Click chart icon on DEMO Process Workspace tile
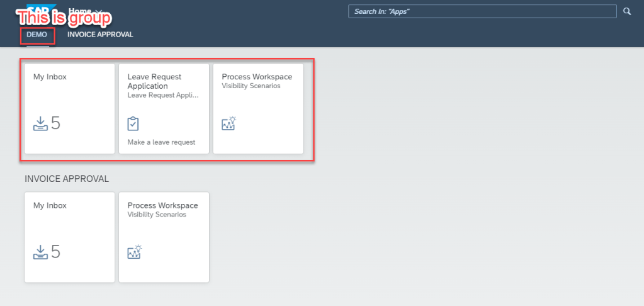 (229, 123)
